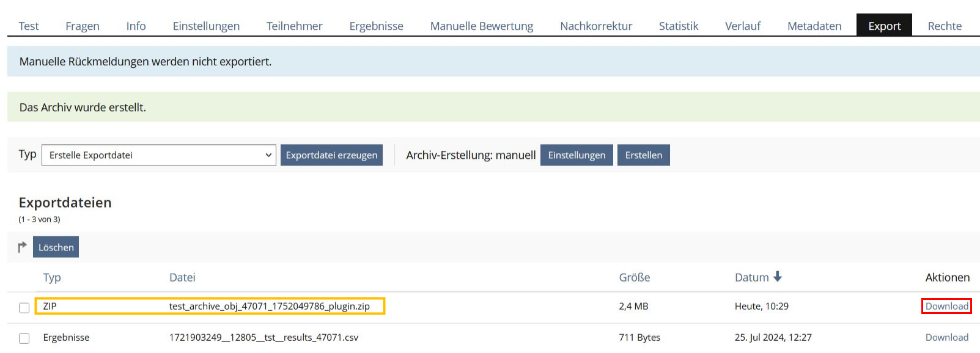Tick the checkbox for the Ergebnisse file
This screenshot has width=980, height=353.
tap(24, 338)
